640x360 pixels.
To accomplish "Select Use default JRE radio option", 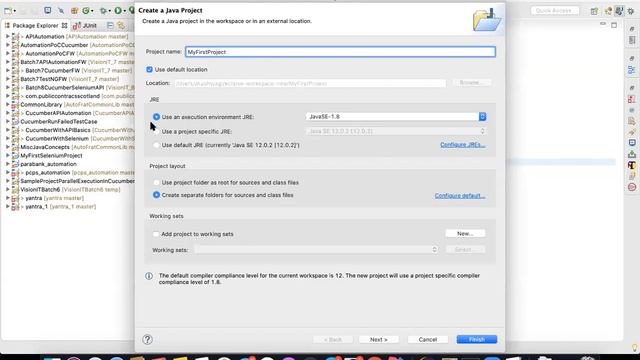I will tap(156, 145).
